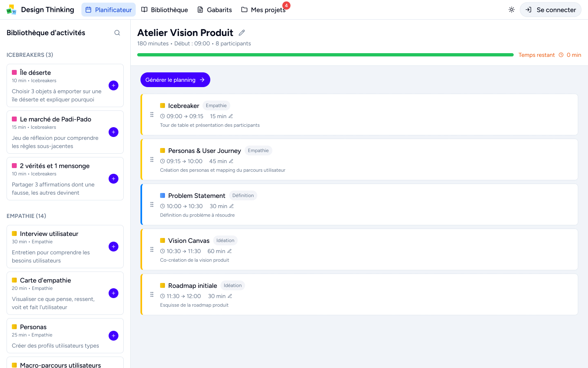Click Se connecter button
Image resolution: width=588 pixels, height=368 pixels.
tap(550, 10)
